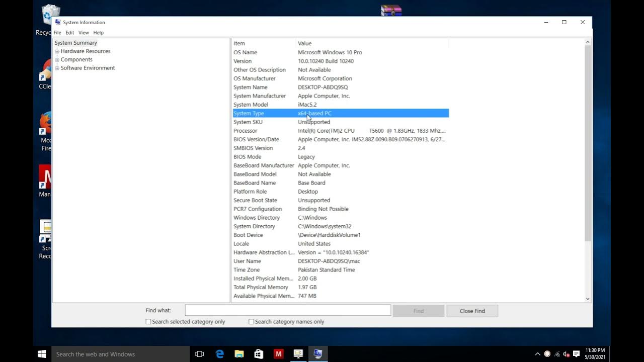Select the OS Name row
The width and height of the screenshot is (644, 362).
(x=341, y=52)
